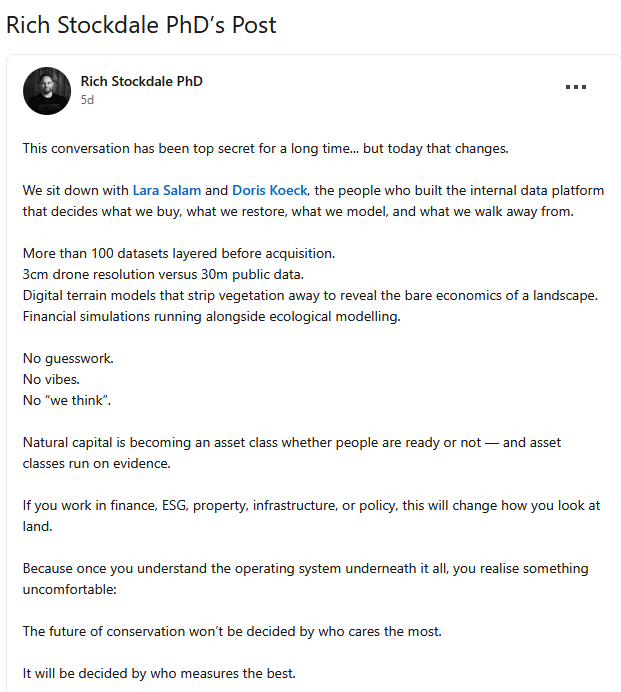Click the "who measures the best" closing line
This screenshot has width=621, height=692.
pos(159,673)
